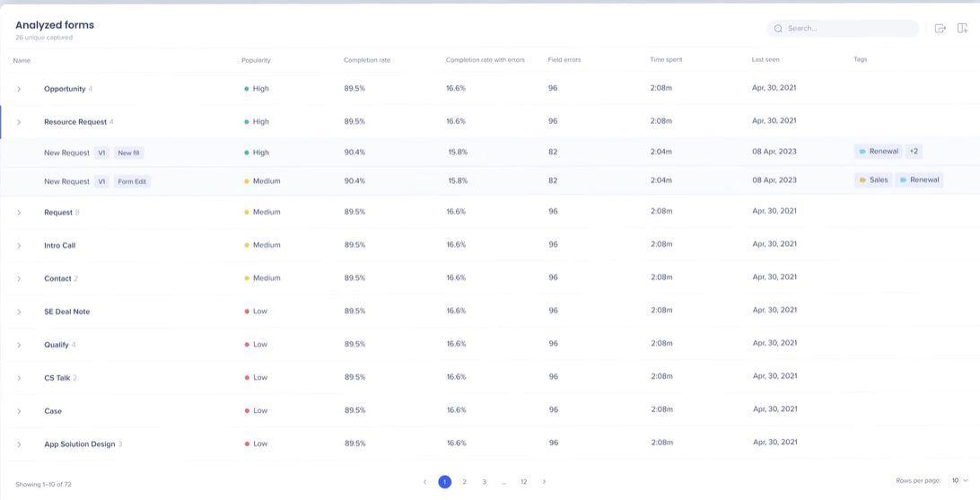
Task: Open the manage columns icon at top right
Action: pyautogui.click(x=962, y=28)
